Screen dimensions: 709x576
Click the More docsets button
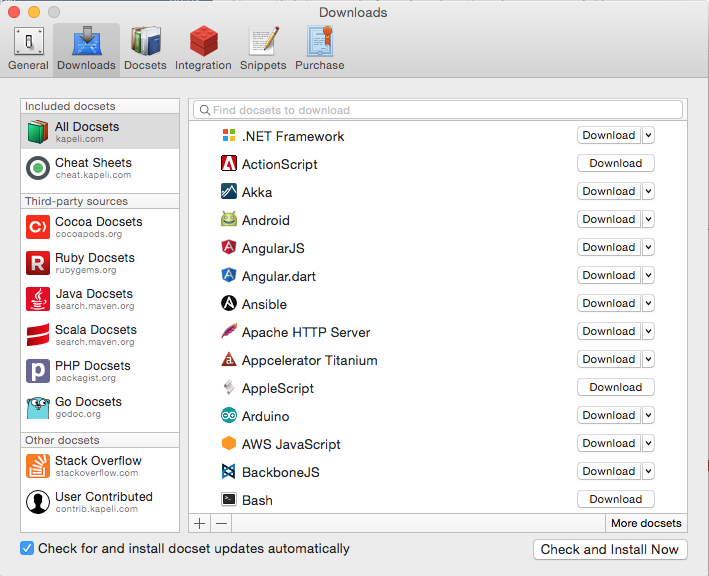click(x=646, y=523)
